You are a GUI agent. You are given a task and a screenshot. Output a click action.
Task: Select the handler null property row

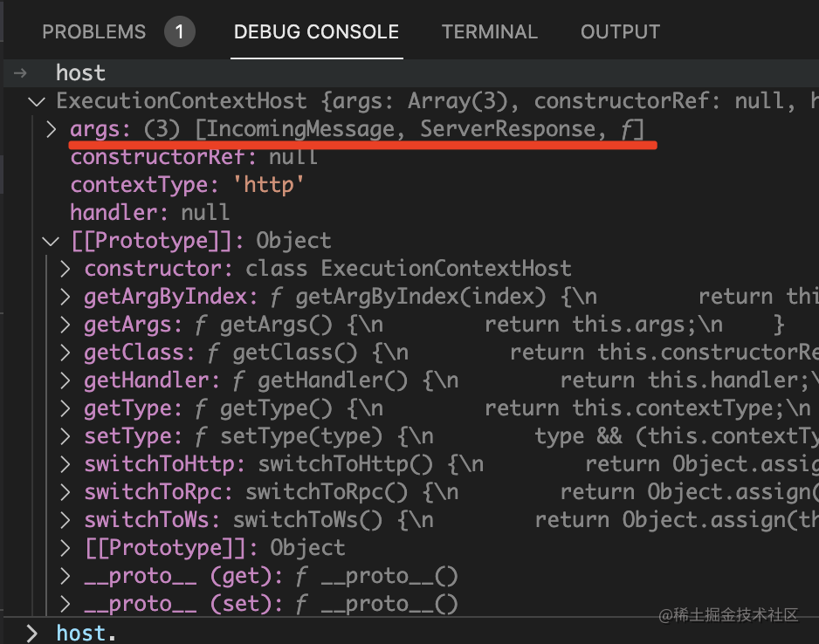[149, 213]
